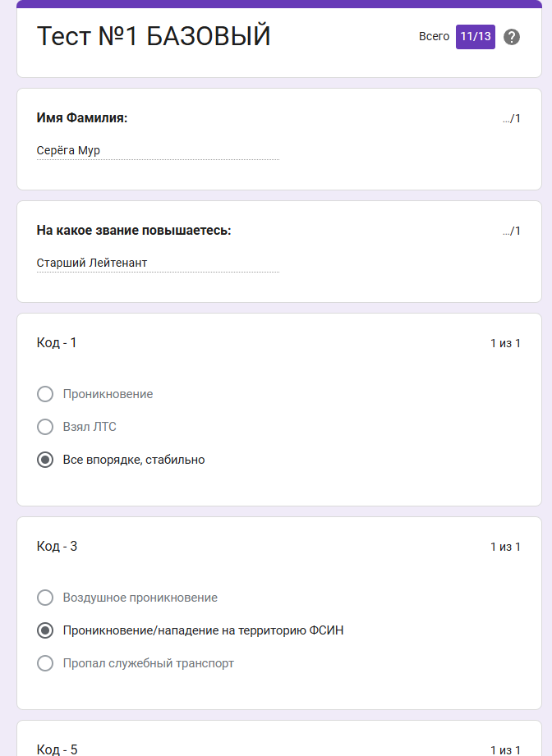Choose the Взял ЛТС answer option
Screen dimensions: 552x756
[x=45, y=427]
